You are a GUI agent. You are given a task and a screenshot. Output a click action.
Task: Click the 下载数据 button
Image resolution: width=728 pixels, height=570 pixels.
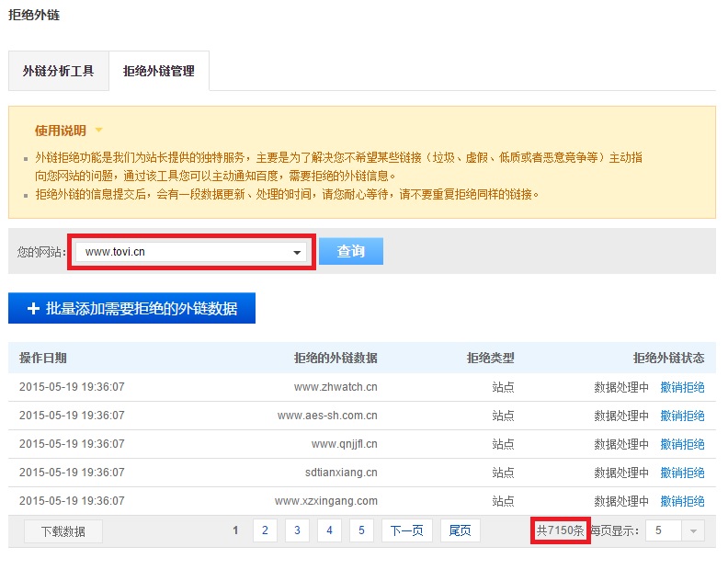pos(63,530)
